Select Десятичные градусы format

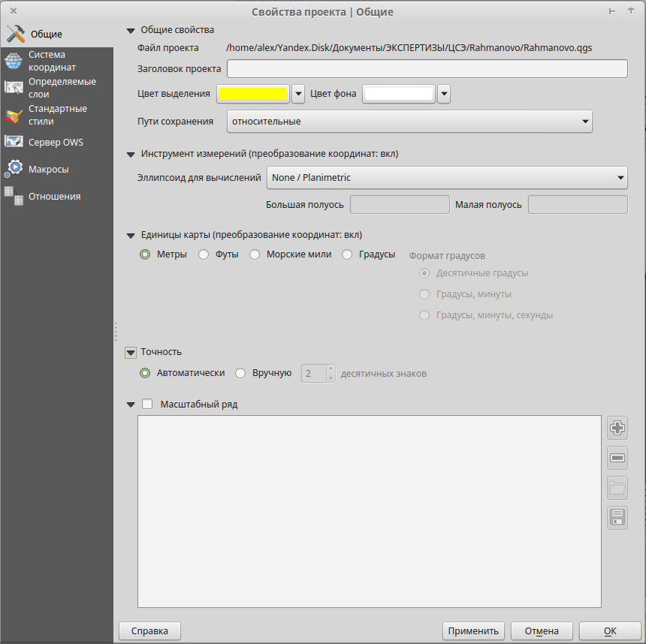424,273
